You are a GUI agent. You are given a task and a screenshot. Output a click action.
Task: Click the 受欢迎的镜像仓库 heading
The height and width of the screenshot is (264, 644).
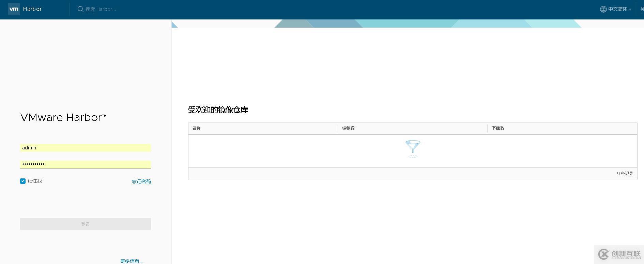218,110
